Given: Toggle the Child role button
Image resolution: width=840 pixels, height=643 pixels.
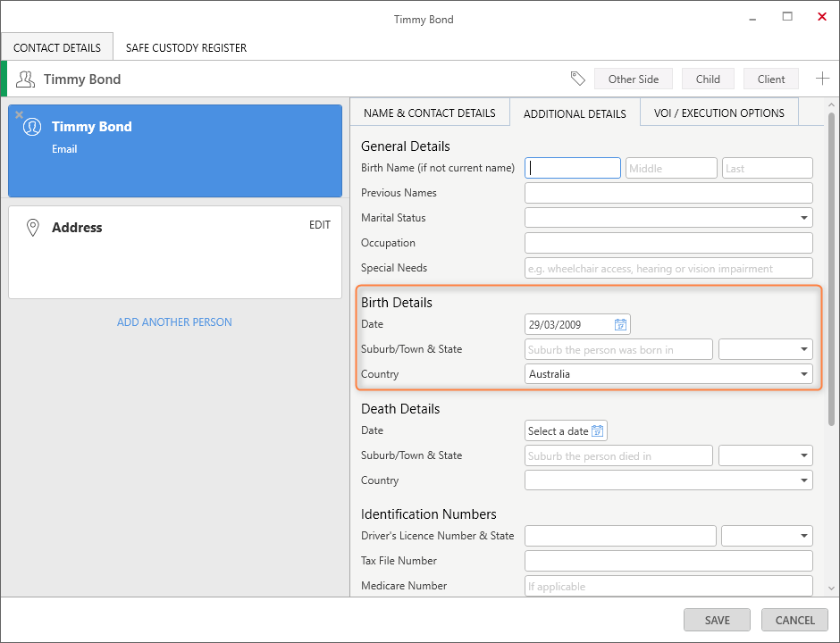Looking at the screenshot, I should [708, 79].
